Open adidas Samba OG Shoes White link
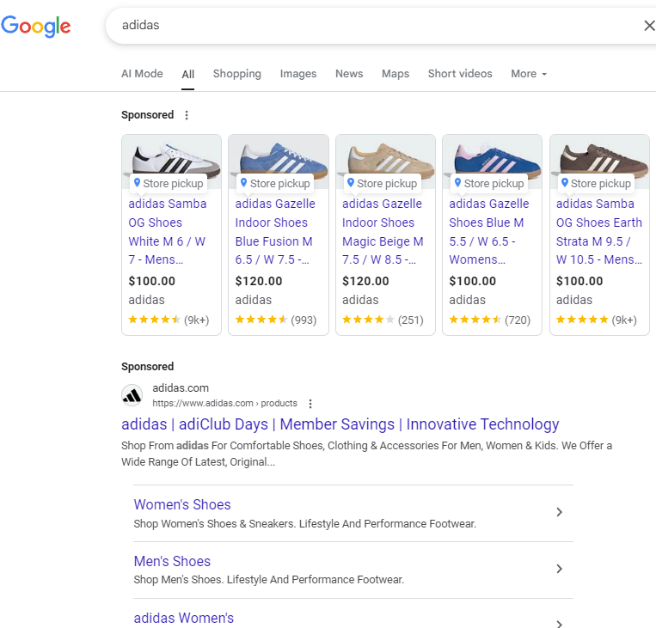 tap(167, 231)
